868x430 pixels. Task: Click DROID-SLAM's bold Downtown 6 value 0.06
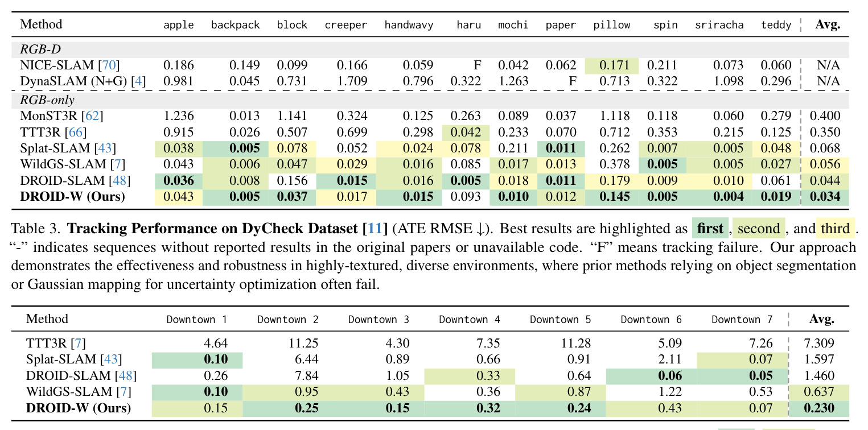pyautogui.click(x=670, y=375)
